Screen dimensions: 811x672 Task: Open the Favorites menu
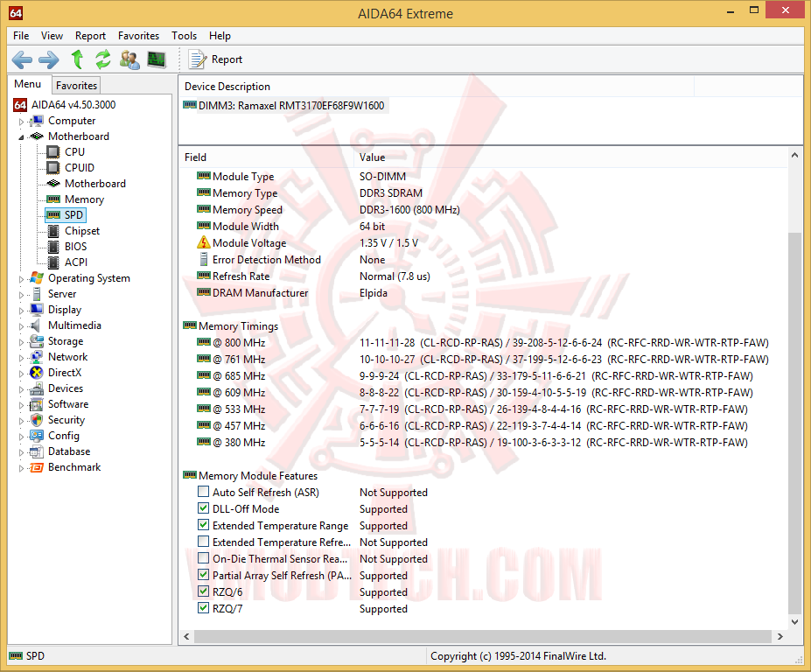(x=138, y=36)
